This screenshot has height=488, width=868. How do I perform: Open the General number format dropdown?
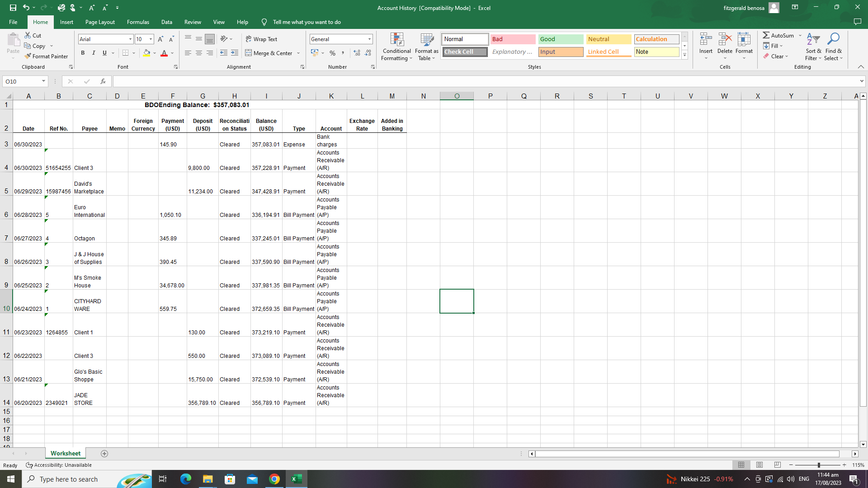pyautogui.click(x=369, y=39)
